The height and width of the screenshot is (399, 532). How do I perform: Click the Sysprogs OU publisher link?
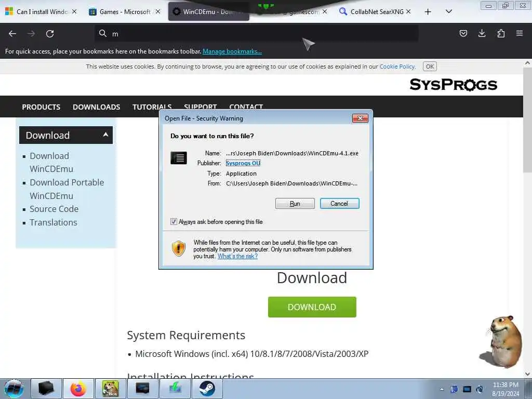pos(243,163)
